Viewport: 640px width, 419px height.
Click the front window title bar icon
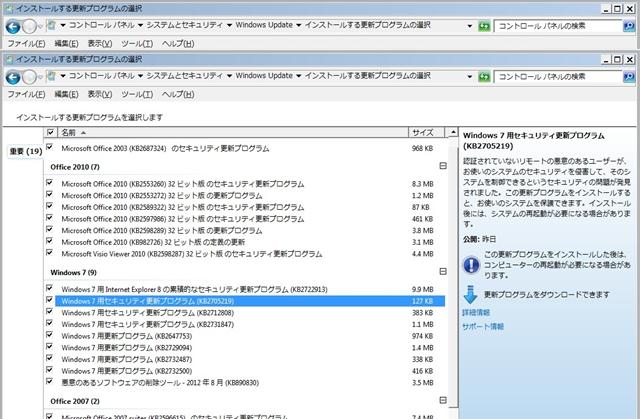point(9,60)
